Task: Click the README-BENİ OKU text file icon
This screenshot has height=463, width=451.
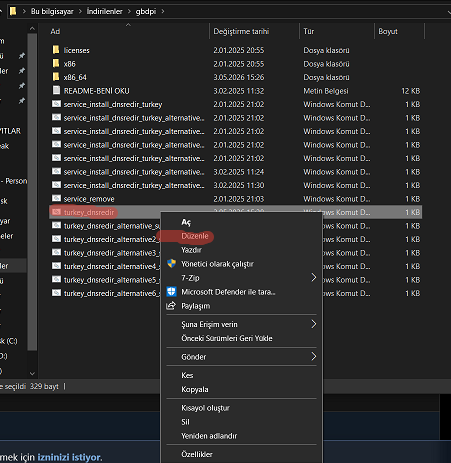Action: pos(56,90)
